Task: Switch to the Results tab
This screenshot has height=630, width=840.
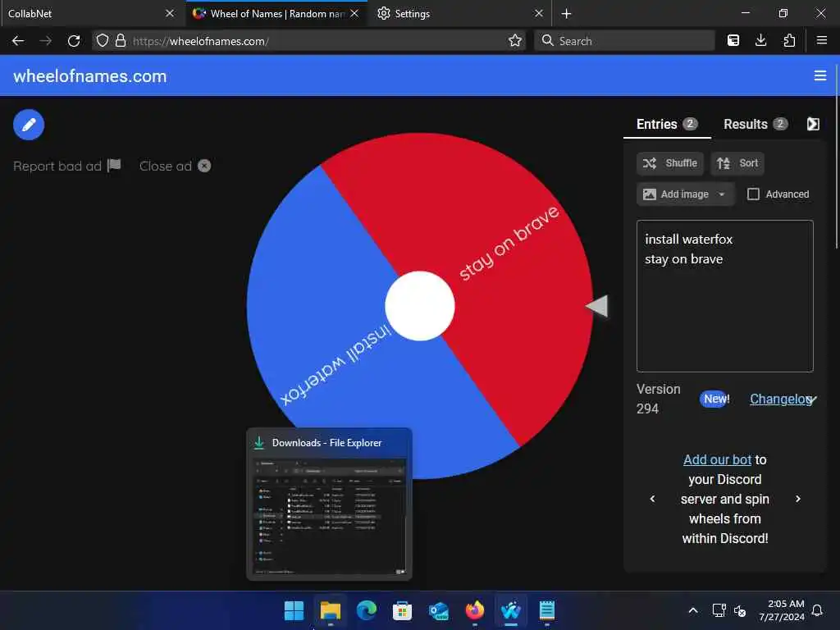Action: pos(755,125)
